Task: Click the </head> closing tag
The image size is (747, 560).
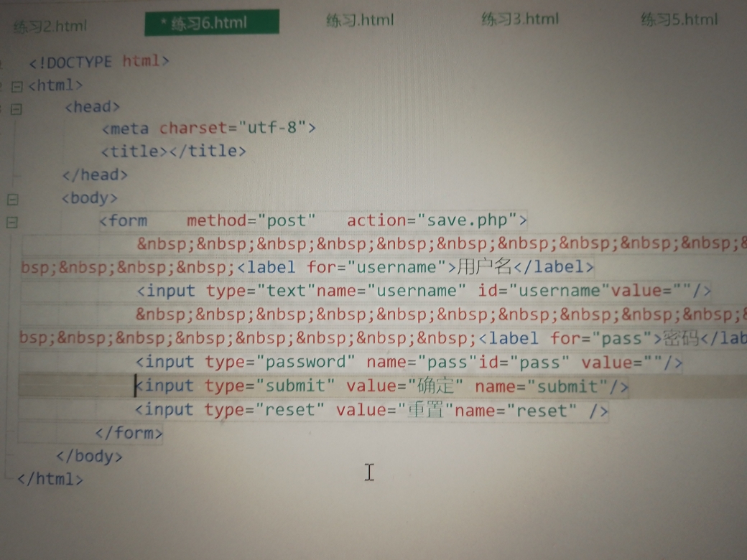Action: coord(95,174)
